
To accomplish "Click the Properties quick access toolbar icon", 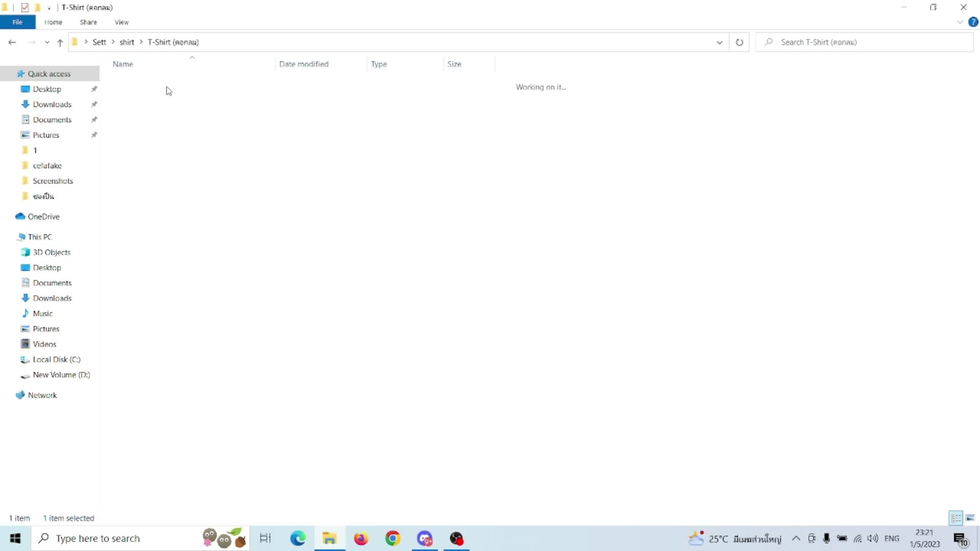I will pyautogui.click(x=25, y=7).
